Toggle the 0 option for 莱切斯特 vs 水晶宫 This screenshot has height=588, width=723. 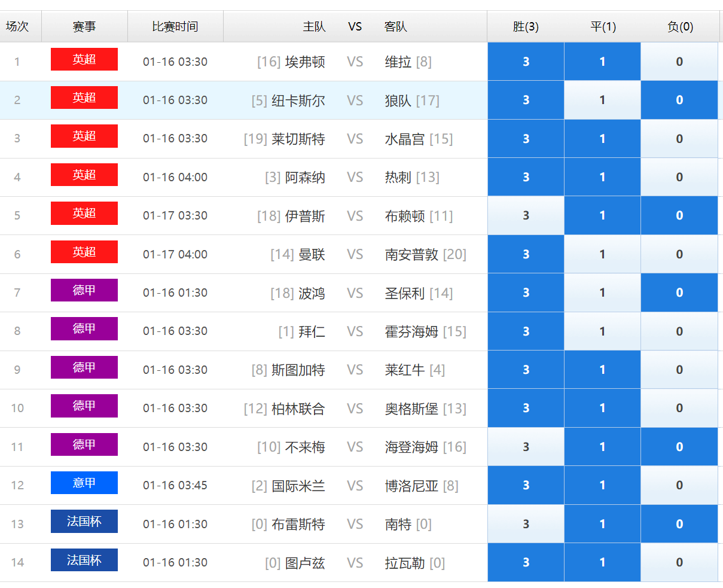point(679,139)
